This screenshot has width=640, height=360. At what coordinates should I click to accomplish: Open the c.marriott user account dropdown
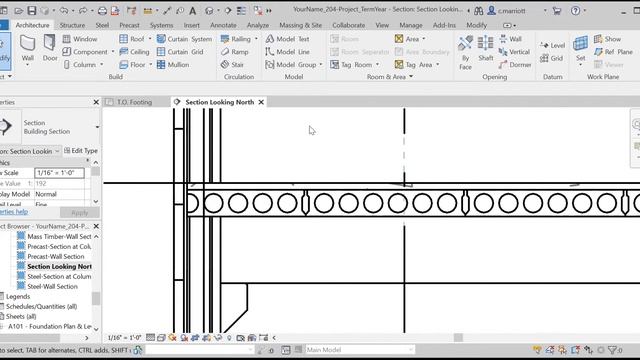(x=545, y=11)
